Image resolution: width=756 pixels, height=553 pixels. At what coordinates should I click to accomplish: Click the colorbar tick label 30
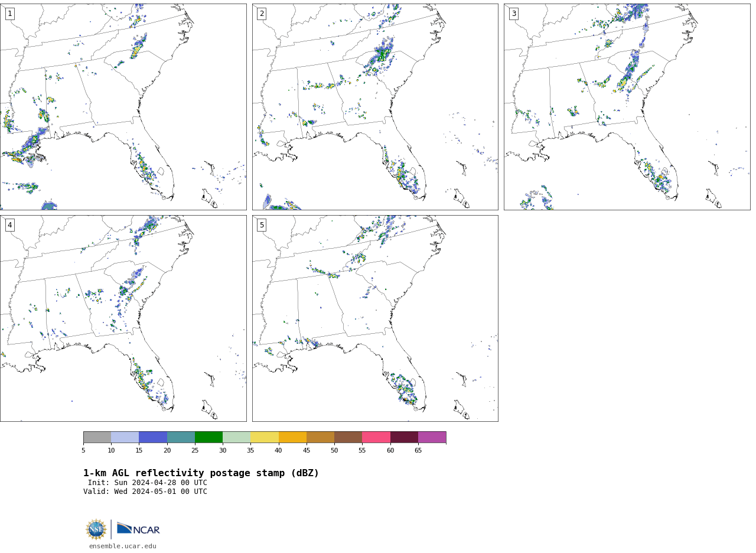223,451
